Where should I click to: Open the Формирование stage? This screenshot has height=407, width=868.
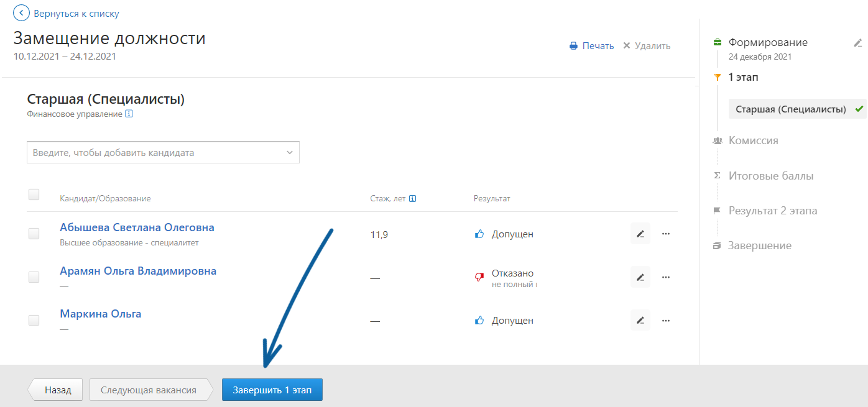point(768,42)
